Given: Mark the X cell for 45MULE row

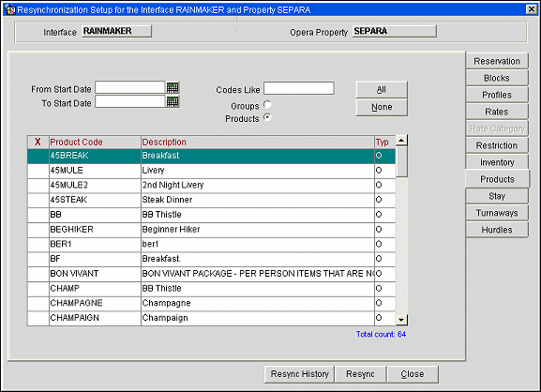Looking at the screenshot, I should coord(38,170).
